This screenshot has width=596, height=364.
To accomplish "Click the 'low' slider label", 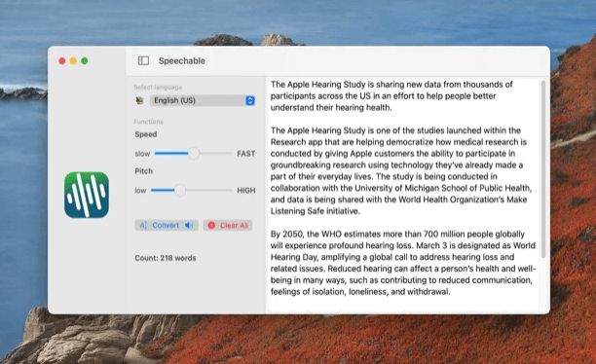I will tap(140, 191).
